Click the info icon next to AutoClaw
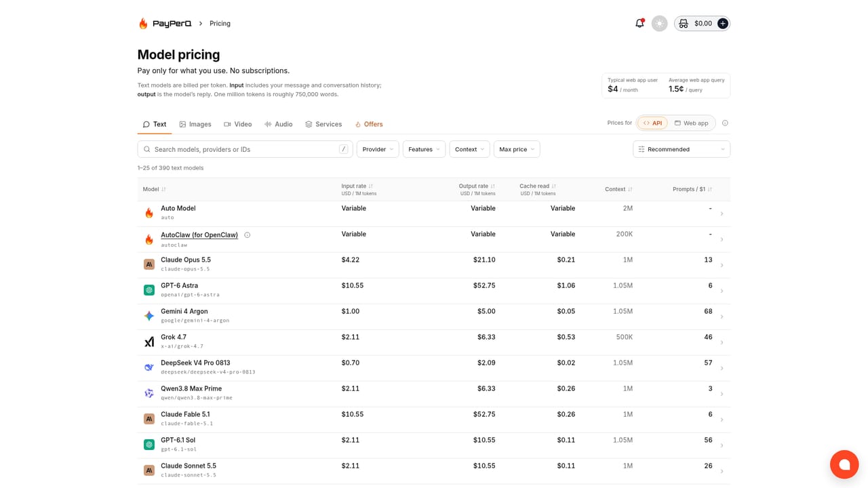868x488 pixels. [x=248, y=235]
